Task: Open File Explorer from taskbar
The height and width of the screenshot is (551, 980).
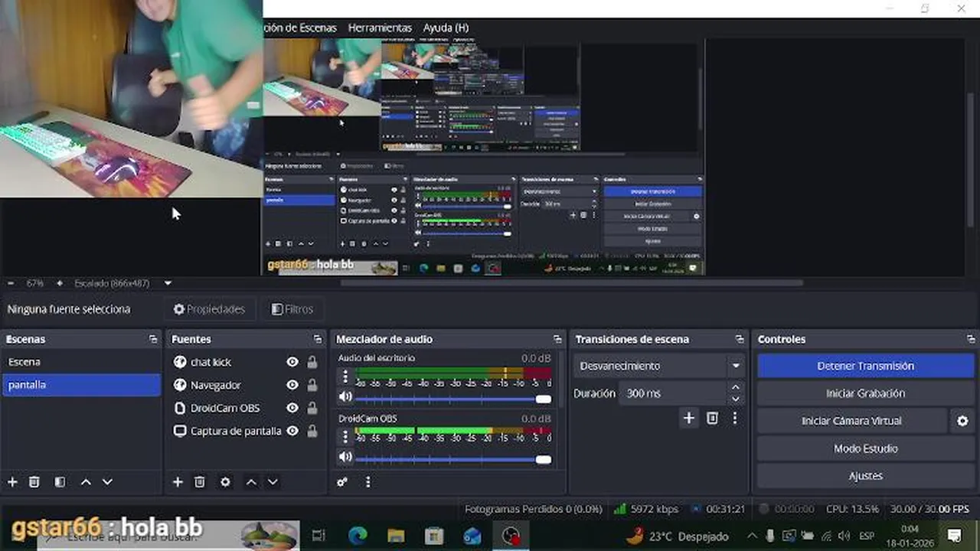Action: click(396, 536)
